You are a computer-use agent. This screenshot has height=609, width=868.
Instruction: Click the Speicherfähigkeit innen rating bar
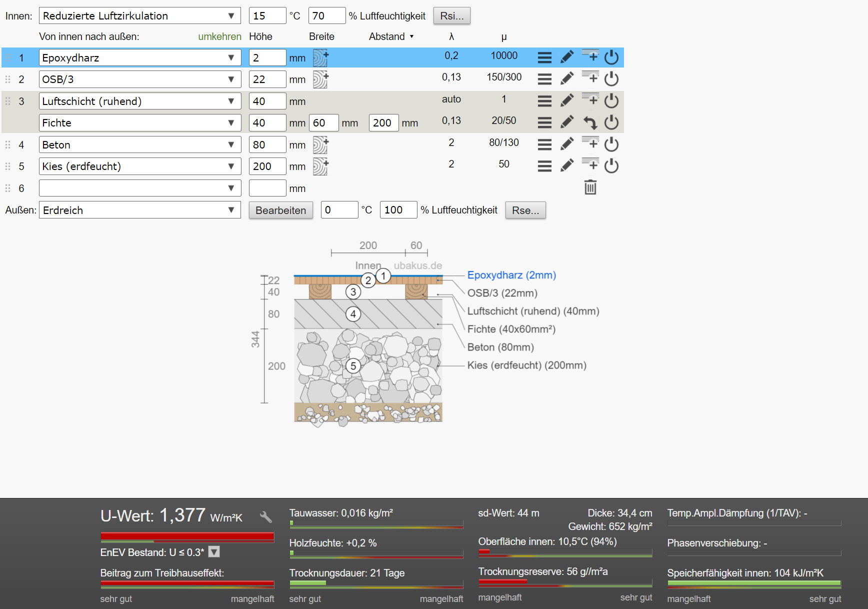(x=754, y=584)
